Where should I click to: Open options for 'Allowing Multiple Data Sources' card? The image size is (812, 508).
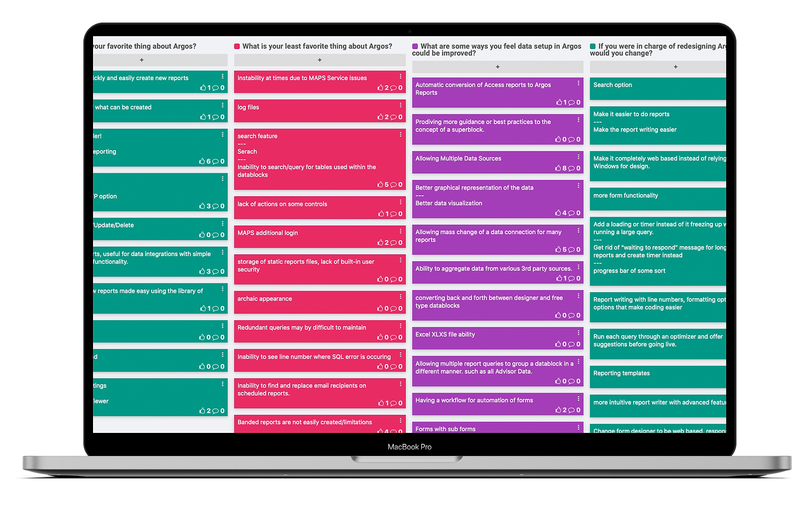coord(579,157)
